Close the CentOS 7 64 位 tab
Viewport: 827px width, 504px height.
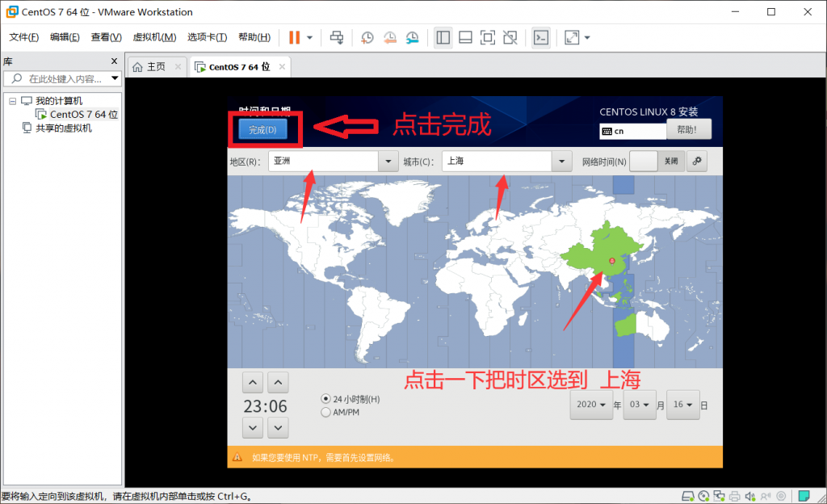[x=282, y=67]
